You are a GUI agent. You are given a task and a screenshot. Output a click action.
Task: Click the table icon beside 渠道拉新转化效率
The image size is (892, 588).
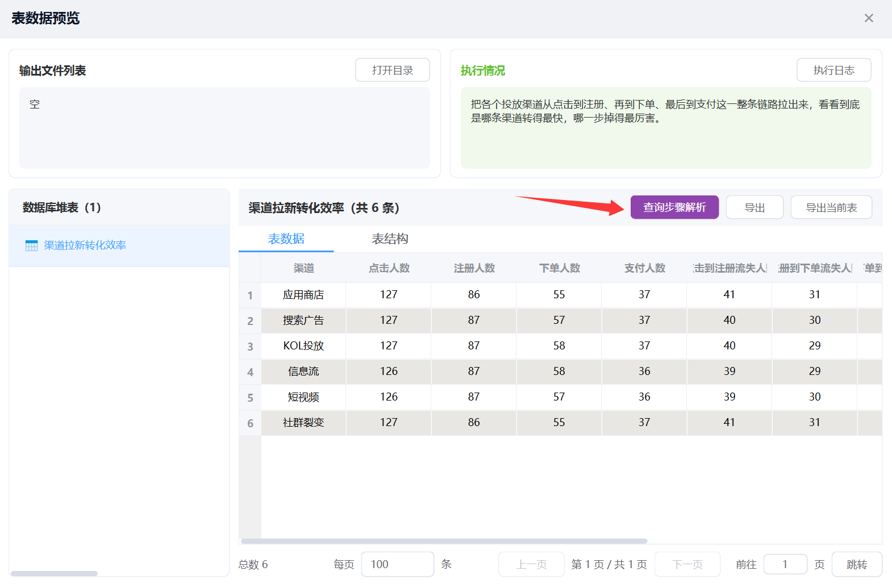pyautogui.click(x=32, y=245)
